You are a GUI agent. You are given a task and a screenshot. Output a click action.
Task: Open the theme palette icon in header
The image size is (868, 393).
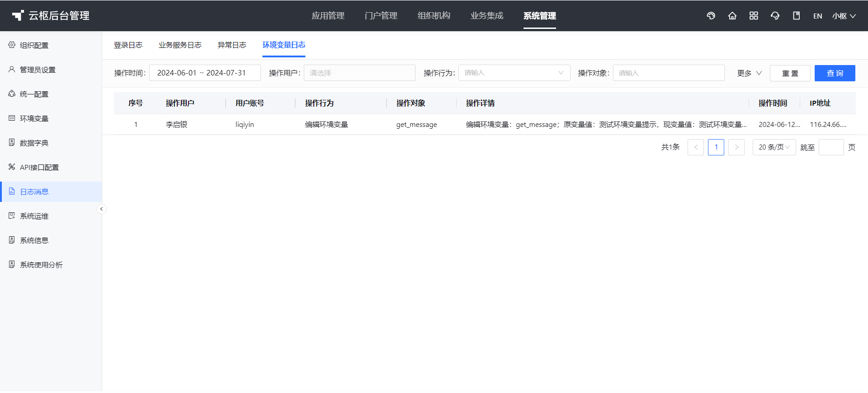711,16
